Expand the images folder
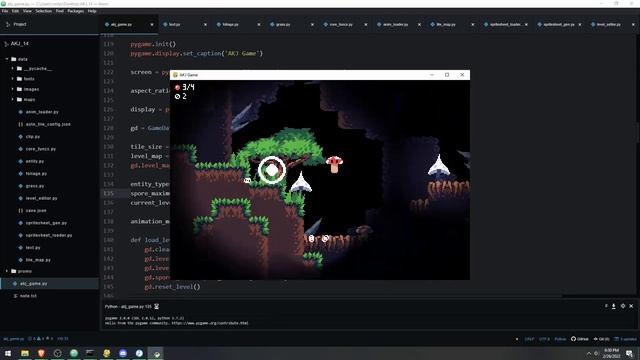Screen dimensions: 640x360 pyautogui.click(x=13, y=89)
